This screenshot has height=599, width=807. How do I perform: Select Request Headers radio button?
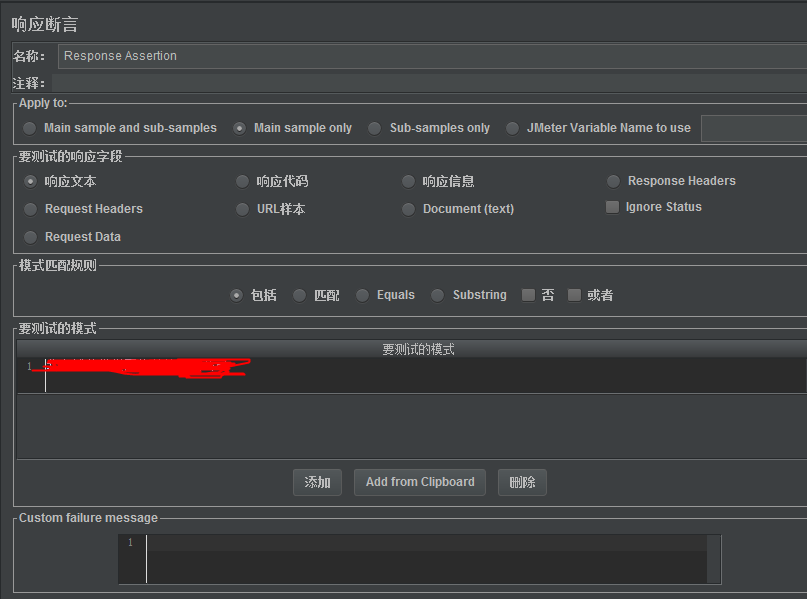30,209
